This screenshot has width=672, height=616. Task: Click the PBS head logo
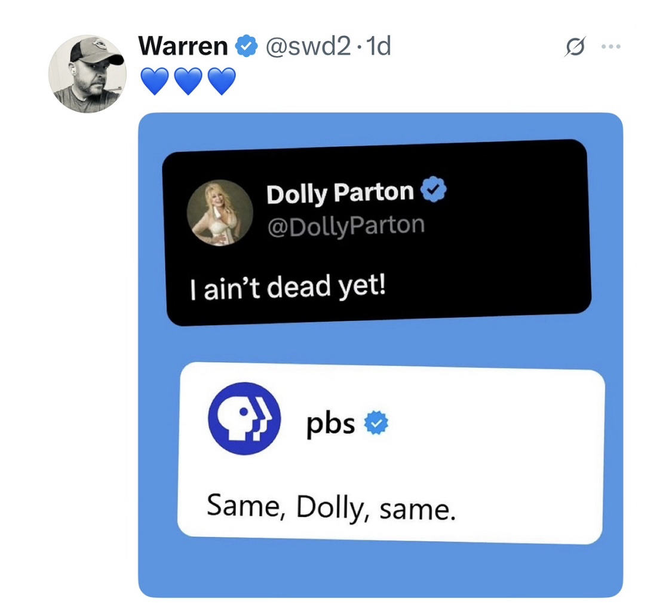pos(244,418)
